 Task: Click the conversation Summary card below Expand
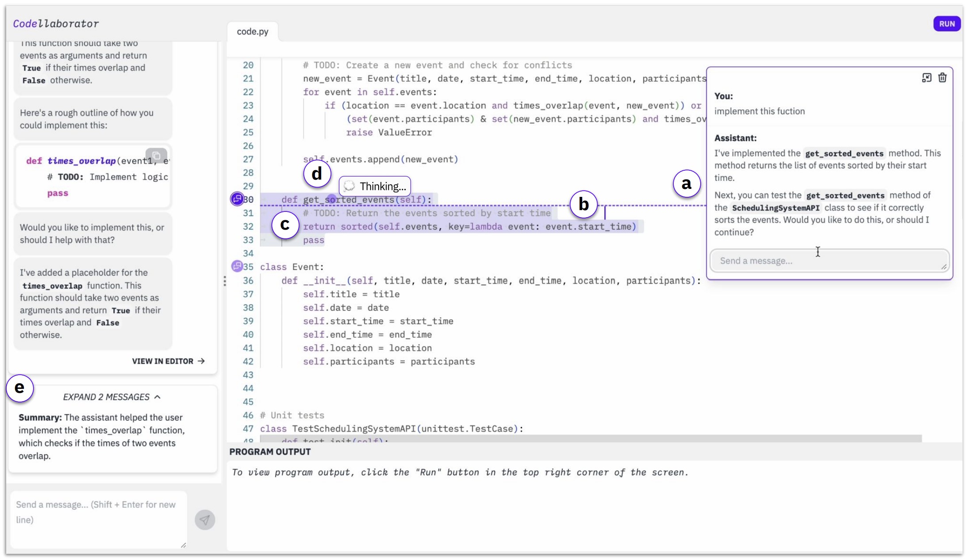point(102,436)
